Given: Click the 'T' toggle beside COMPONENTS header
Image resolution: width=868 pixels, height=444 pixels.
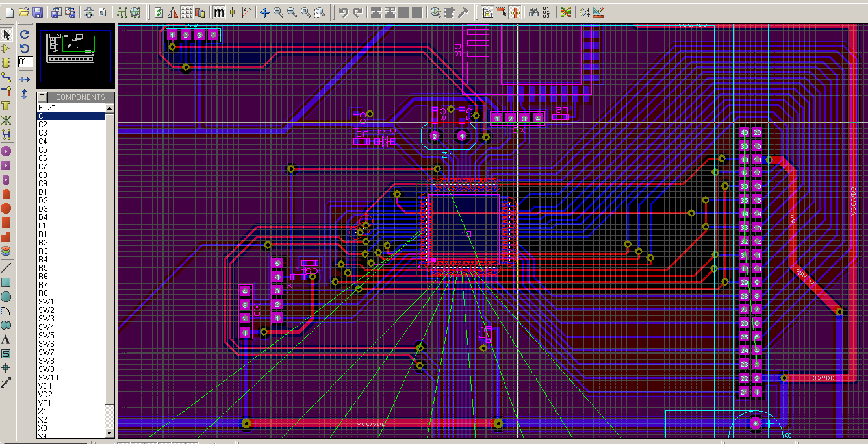Looking at the screenshot, I should coord(42,97).
